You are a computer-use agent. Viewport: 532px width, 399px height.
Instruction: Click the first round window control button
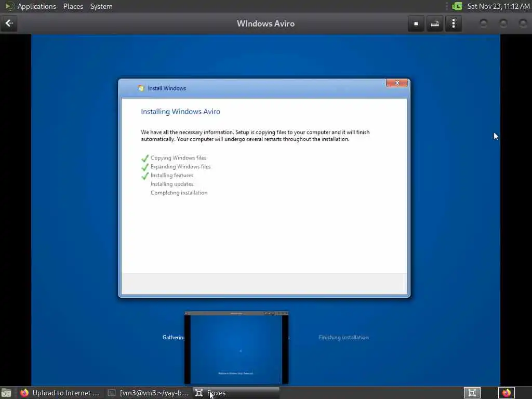pos(484,23)
